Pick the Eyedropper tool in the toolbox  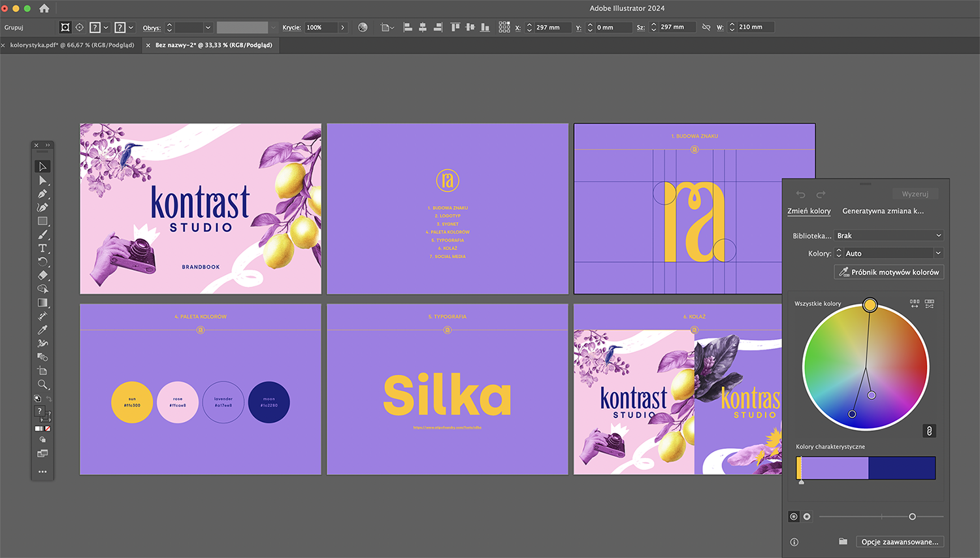[x=42, y=330]
